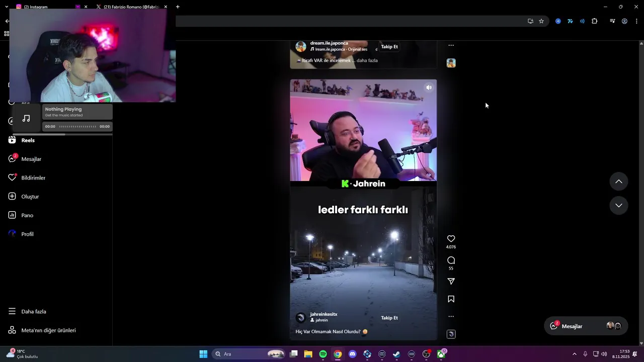The image size is (644, 362).
Task: Open audio thumbnail below the jahreinkesitx reel
Action: [x=451, y=334]
